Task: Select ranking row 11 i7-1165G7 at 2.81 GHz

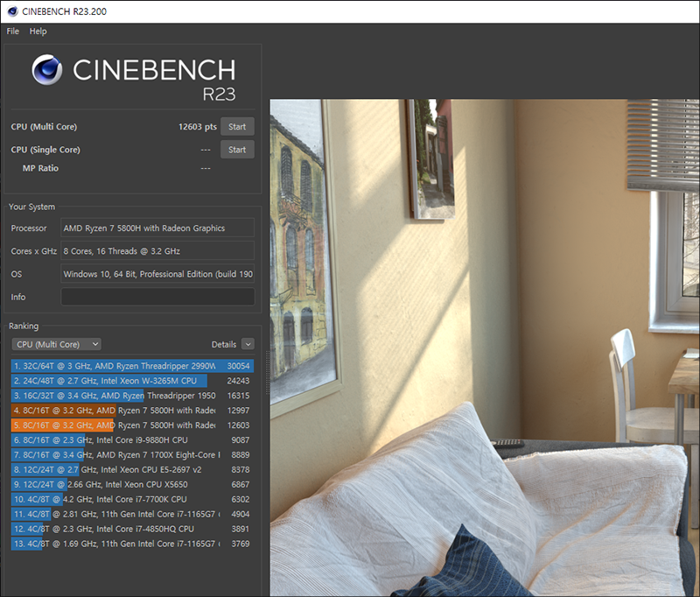Action: (132, 514)
